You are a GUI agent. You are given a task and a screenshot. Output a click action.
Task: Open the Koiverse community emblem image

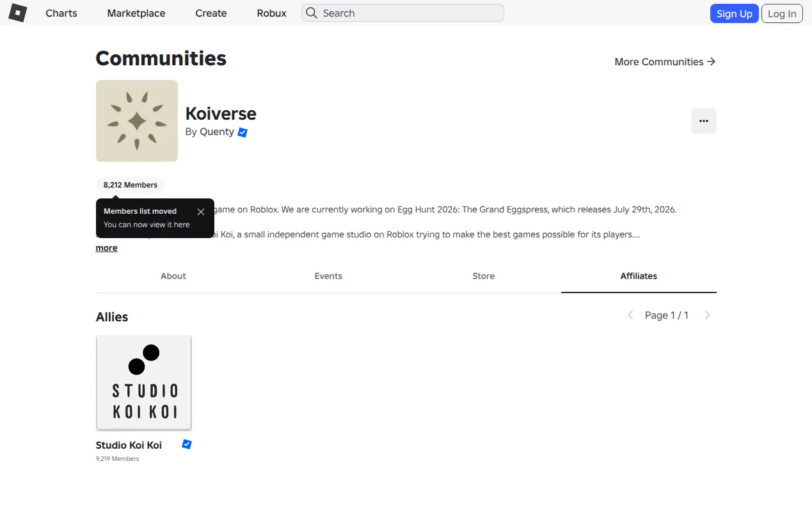click(137, 121)
